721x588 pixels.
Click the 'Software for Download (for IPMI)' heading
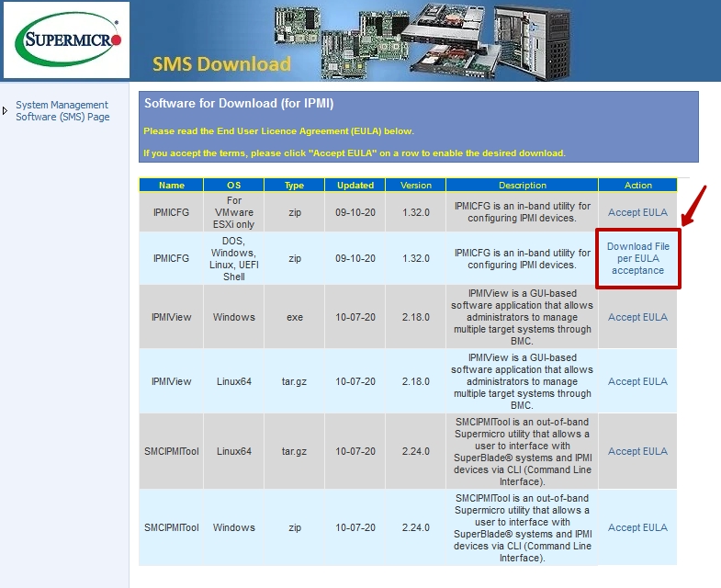coord(239,103)
